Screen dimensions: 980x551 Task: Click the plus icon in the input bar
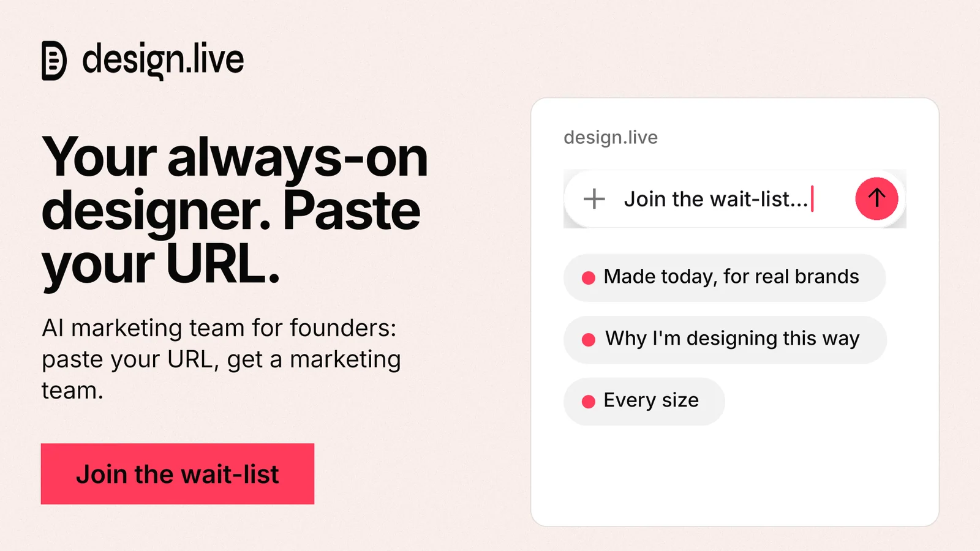[594, 199]
